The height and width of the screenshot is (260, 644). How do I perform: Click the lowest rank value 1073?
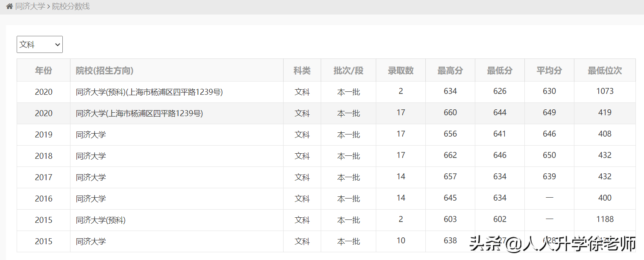pyautogui.click(x=605, y=91)
